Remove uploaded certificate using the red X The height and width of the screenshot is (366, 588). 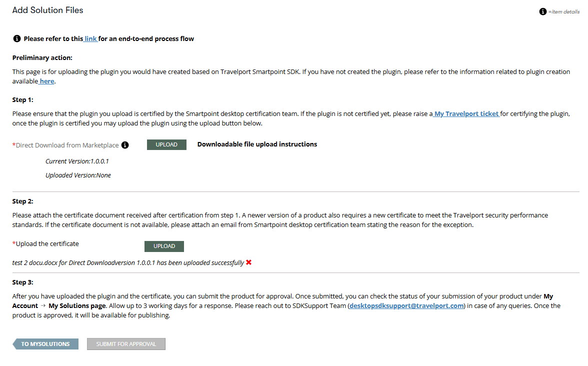coord(248,262)
